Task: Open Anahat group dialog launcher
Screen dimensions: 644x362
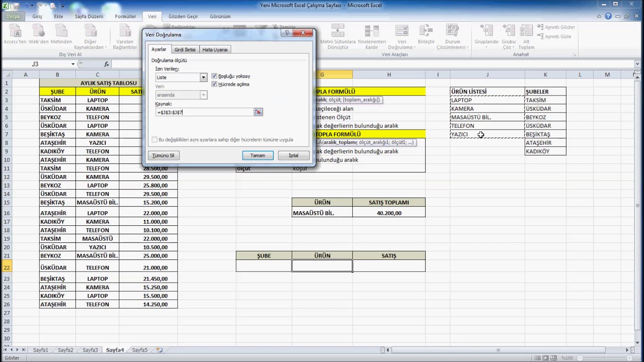Action: pyautogui.click(x=574, y=54)
